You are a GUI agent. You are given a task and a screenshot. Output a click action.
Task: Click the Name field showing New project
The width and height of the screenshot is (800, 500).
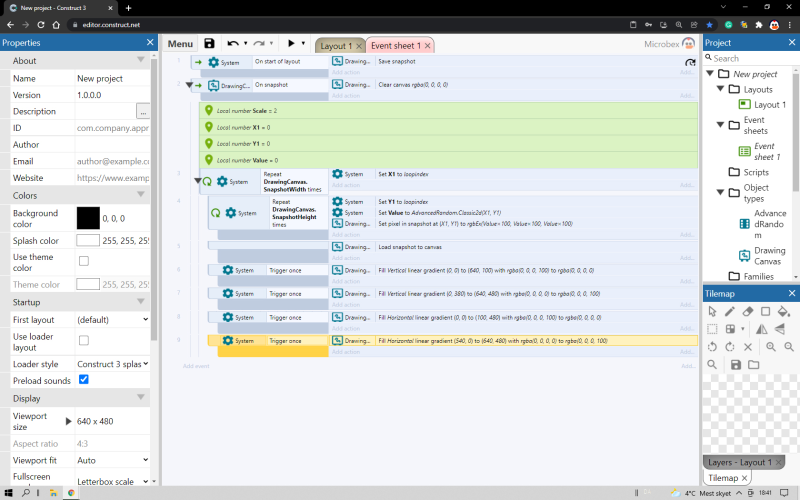coord(112,79)
